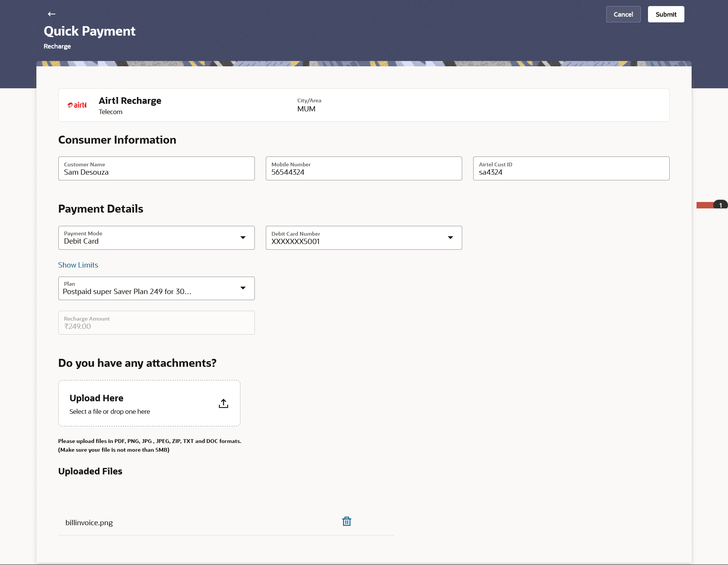
Task: Click the Recharge Amount field
Action: click(x=156, y=323)
